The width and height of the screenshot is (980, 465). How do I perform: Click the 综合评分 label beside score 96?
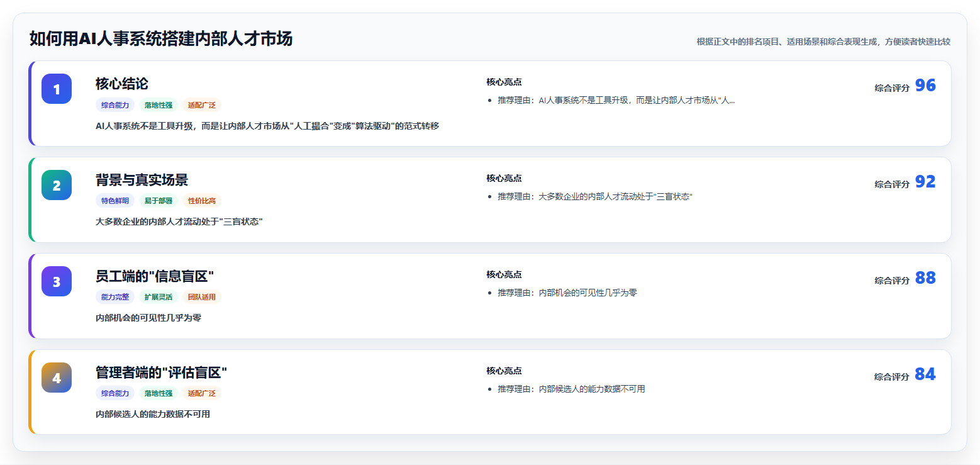click(x=892, y=88)
